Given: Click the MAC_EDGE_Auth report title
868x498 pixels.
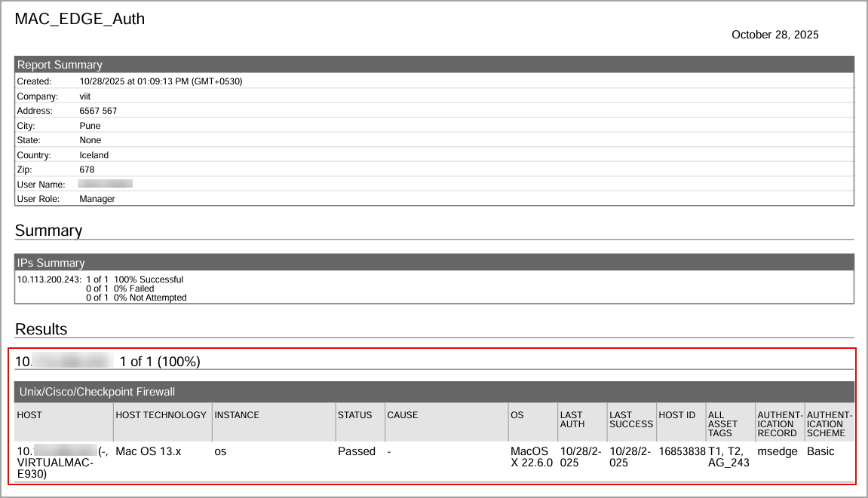Looking at the screenshot, I should point(80,19).
